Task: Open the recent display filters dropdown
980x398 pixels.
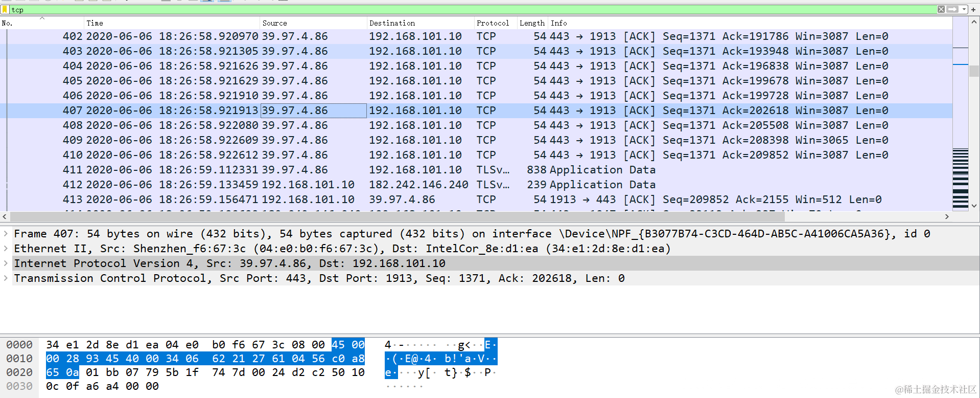Action: (x=964, y=9)
